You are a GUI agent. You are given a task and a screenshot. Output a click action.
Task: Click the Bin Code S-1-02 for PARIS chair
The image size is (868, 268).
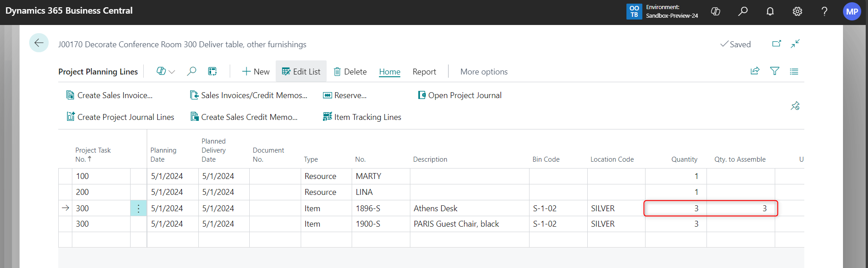point(558,224)
